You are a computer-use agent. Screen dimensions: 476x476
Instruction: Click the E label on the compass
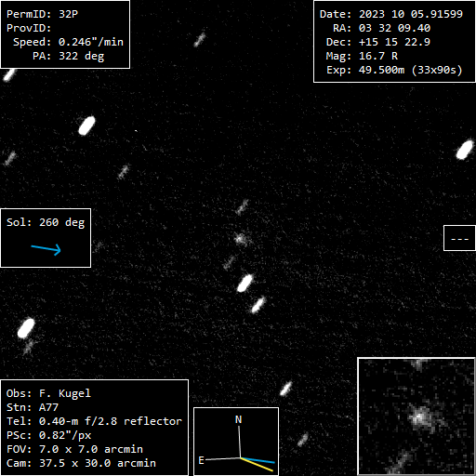point(201,460)
